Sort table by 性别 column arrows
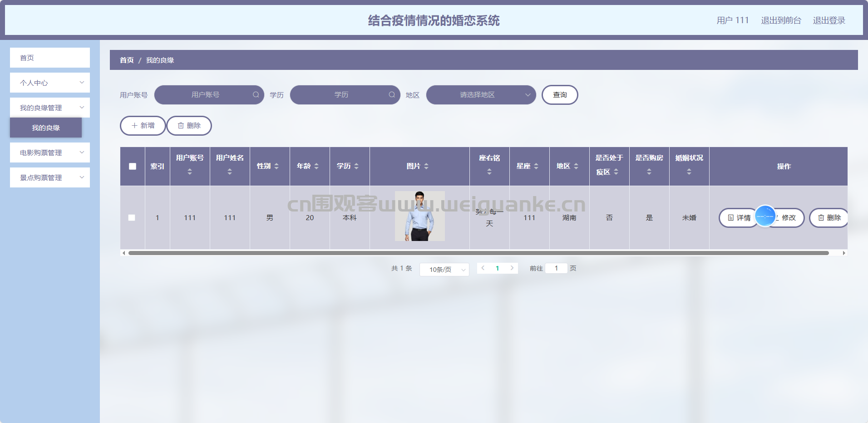868x423 pixels. coord(276,166)
